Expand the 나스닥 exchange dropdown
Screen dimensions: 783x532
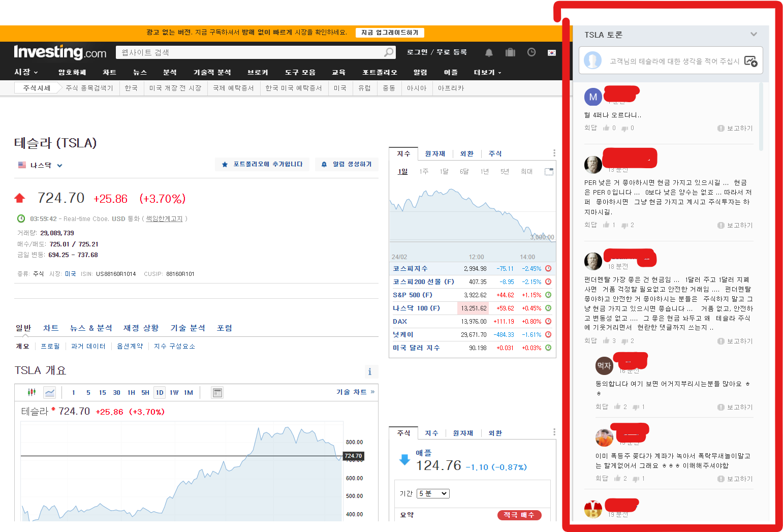(40, 165)
